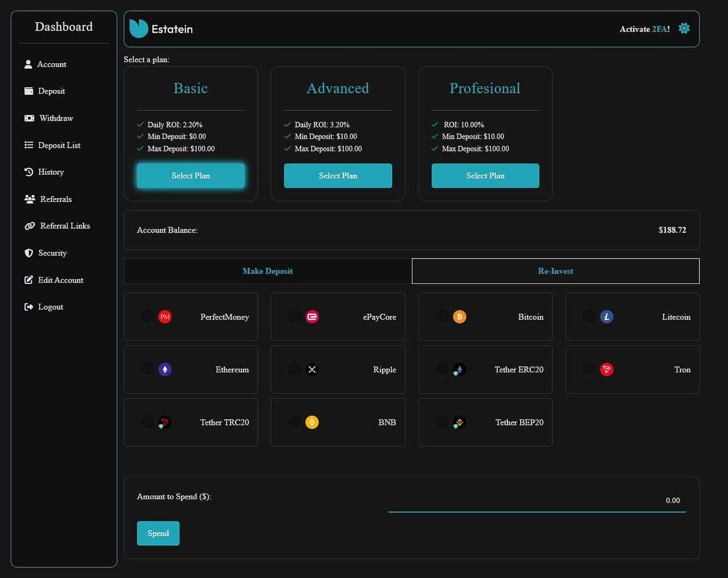Click the Estatein brand name text
The height and width of the screenshot is (578, 728).
[x=172, y=29]
